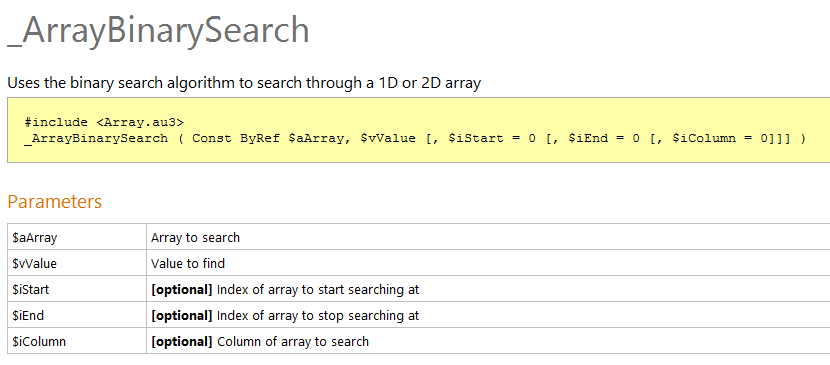Select the $iStart parameter cell
Viewport: 830px width, 365px height.
click(x=77, y=289)
